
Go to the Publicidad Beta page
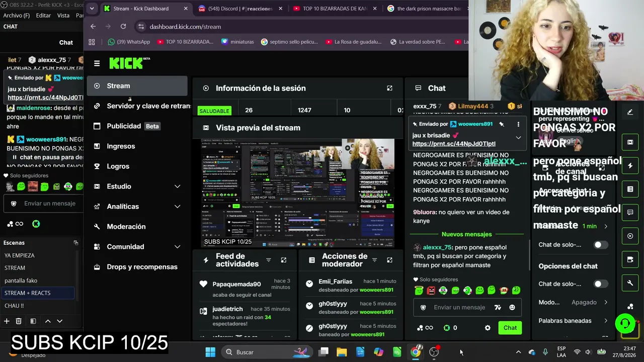137,126
